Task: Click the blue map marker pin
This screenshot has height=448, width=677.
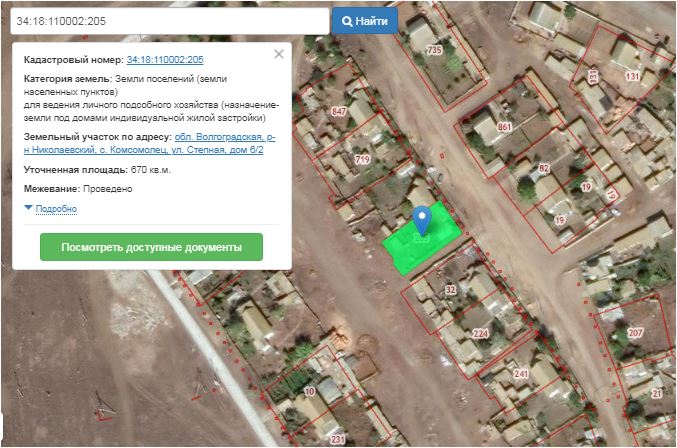Action: click(422, 219)
